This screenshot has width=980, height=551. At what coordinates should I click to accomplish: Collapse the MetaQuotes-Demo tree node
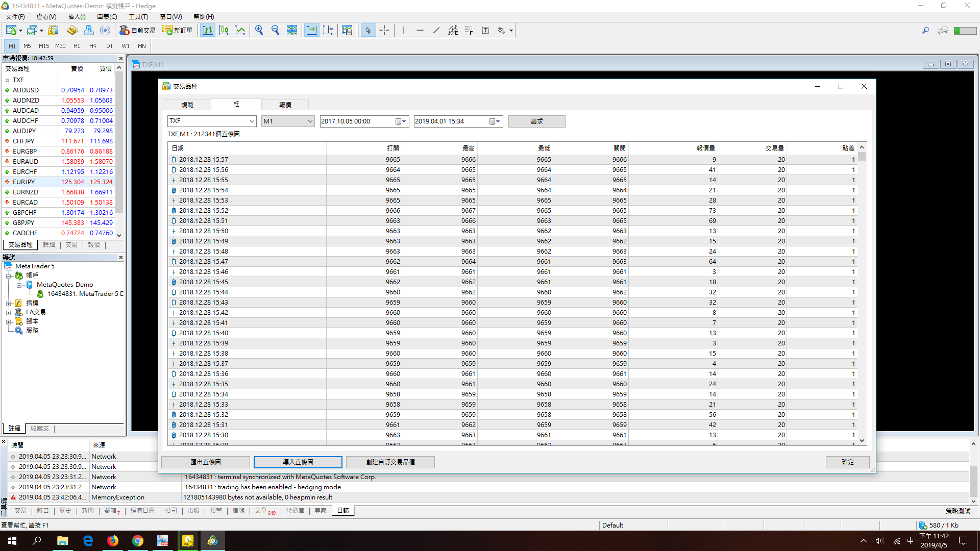19,285
